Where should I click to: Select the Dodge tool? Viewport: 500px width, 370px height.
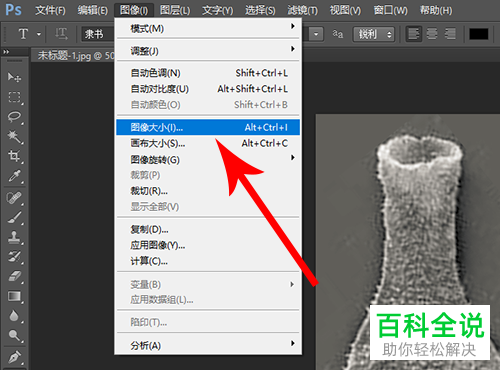[14, 335]
